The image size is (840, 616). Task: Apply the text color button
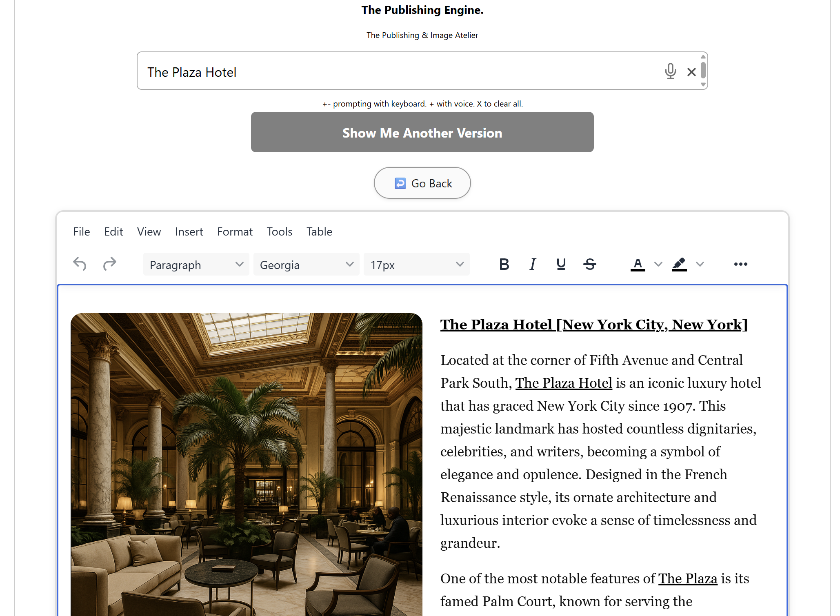(x=638, y=264)
